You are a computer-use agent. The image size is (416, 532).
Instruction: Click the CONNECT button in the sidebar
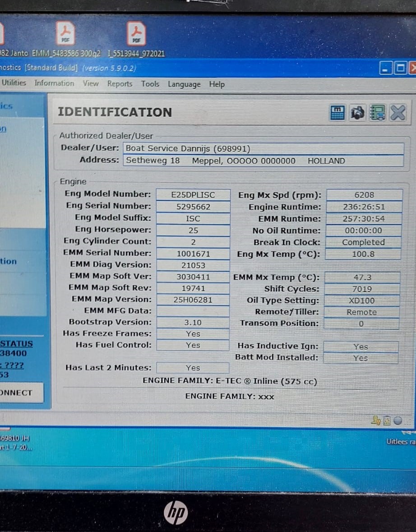[21, 393]
